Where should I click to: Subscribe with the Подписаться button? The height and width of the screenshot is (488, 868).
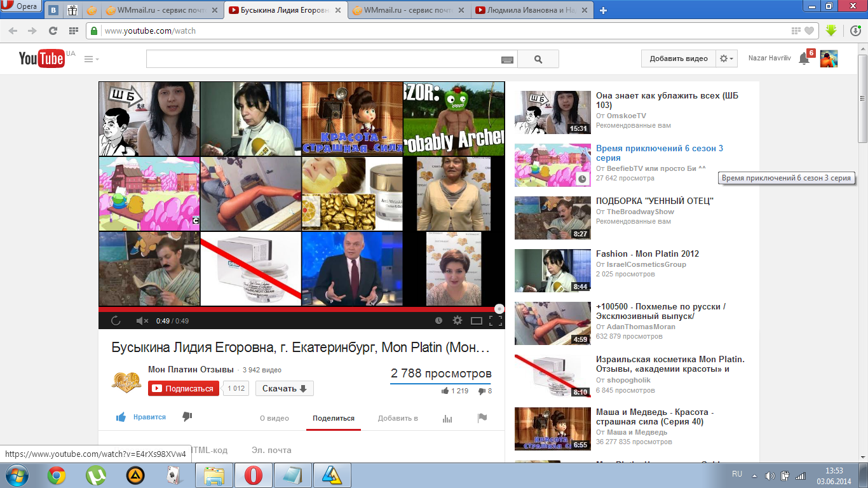click(184, 388)
